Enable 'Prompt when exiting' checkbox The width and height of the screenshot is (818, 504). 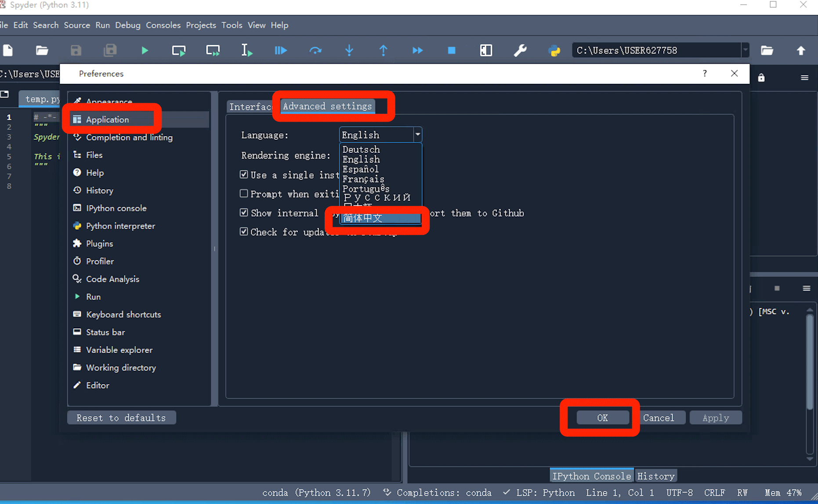pos(244,194)
